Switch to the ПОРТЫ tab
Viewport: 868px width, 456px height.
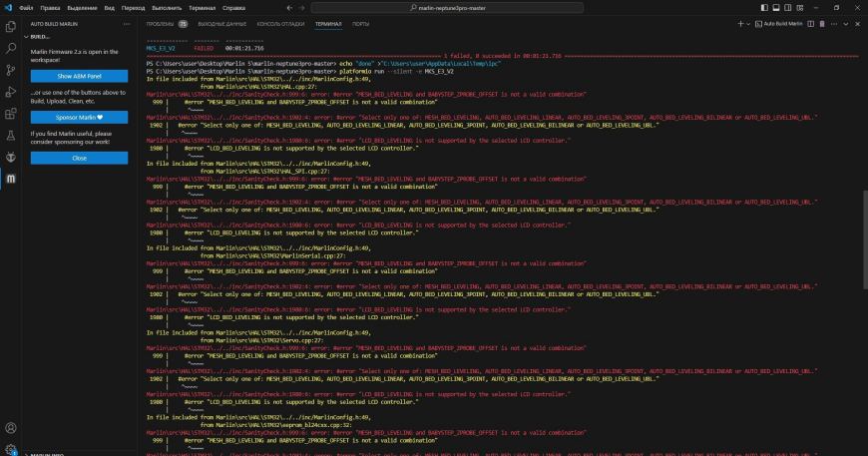(x=360, y=24)
